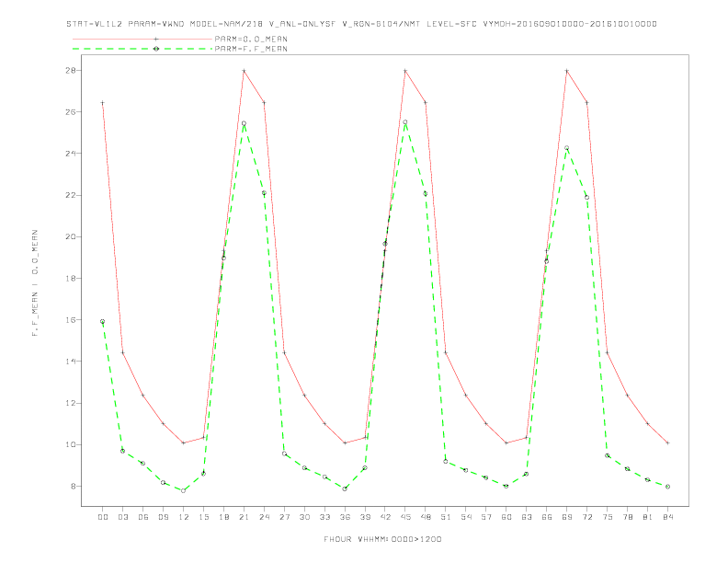728x563 pixels.
Task: Click the x-axis forecast hour label 33
Action: pyautogui.click(x=324, y=517)
